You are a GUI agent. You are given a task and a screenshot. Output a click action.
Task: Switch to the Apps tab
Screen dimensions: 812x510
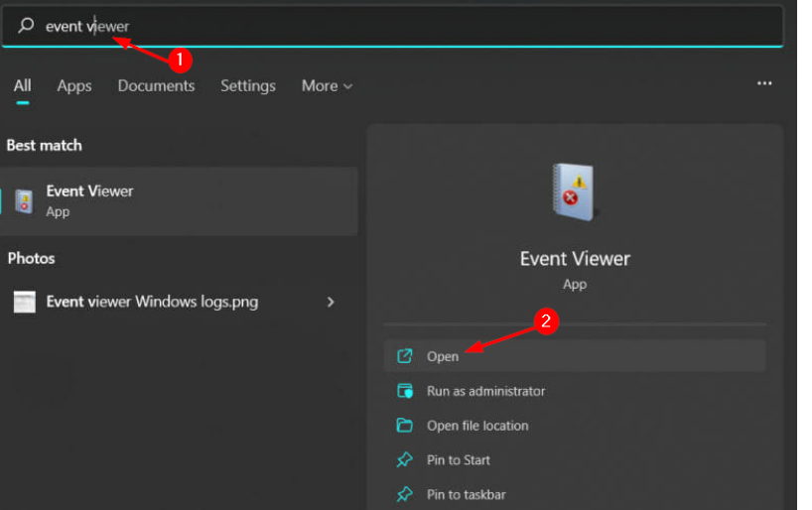[74, 86]
